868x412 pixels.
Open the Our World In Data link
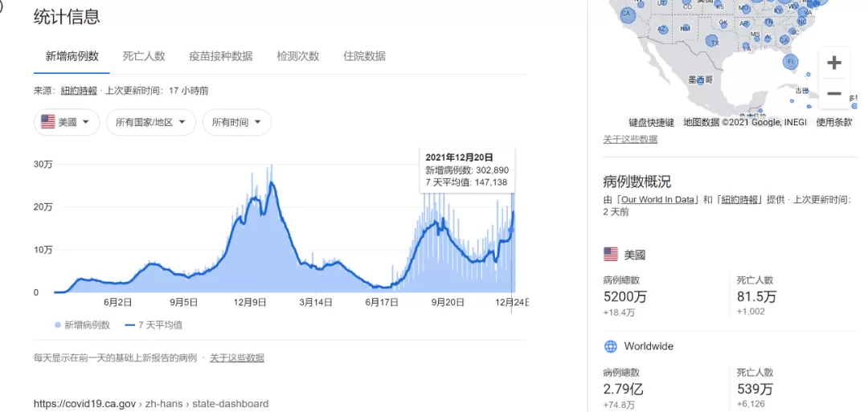pyautogui.click(x=657, y=200)
